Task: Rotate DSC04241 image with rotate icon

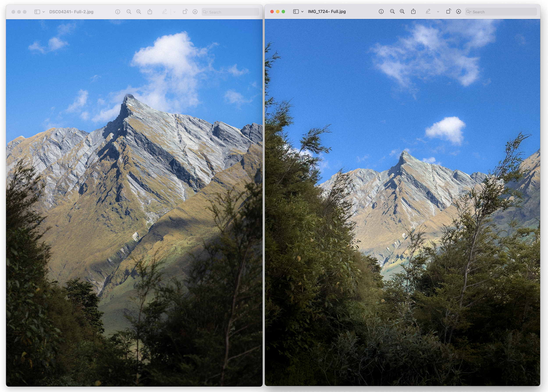Action: tap(185, 12)
